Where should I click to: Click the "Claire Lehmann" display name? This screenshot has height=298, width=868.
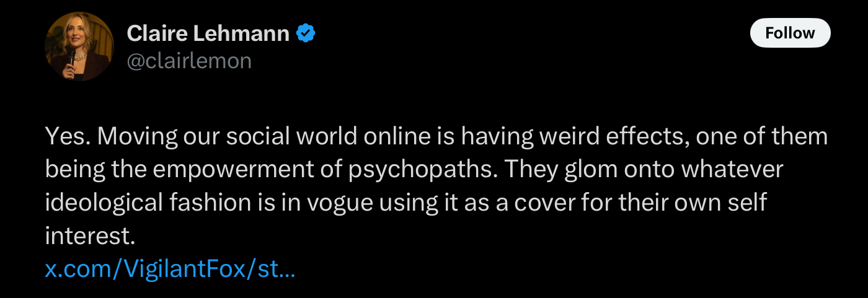[x=208, y=33]
